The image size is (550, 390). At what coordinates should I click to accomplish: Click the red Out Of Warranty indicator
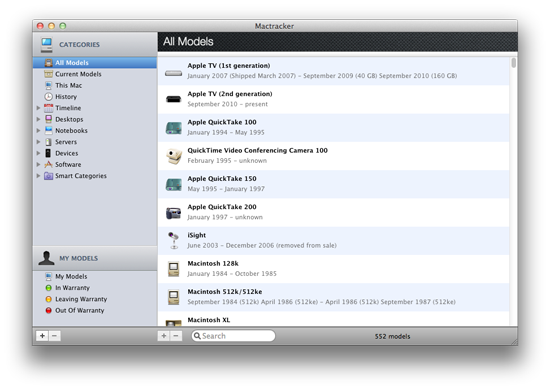(x=48, y=310)
